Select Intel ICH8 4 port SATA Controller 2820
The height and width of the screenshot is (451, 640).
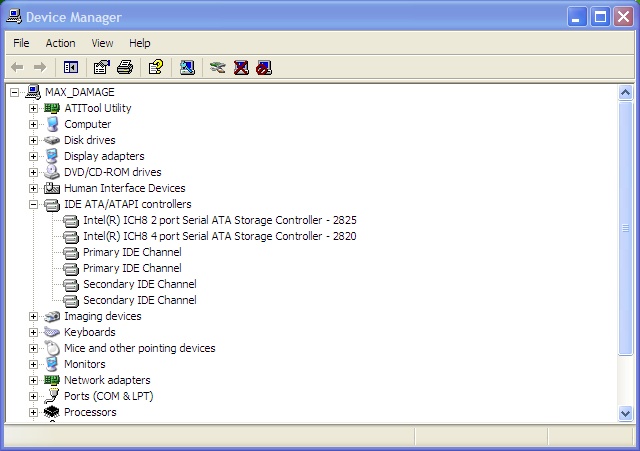(x=219, y=236)
